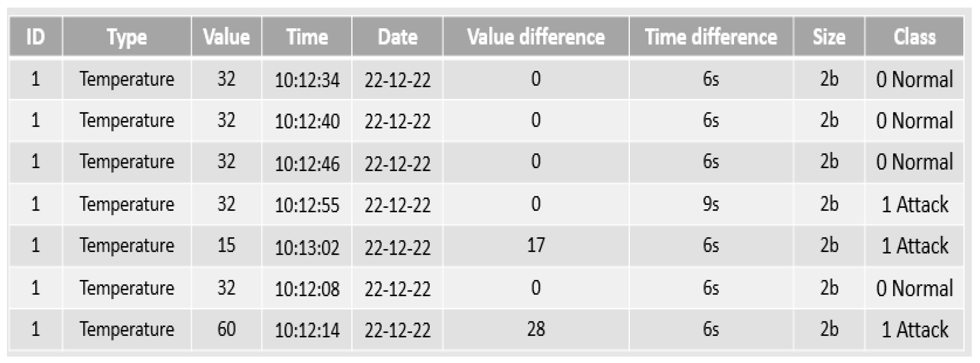Viewport: 980px width, 363px height.
Task: Select the Value difference column header
Action: pos(536,37)
